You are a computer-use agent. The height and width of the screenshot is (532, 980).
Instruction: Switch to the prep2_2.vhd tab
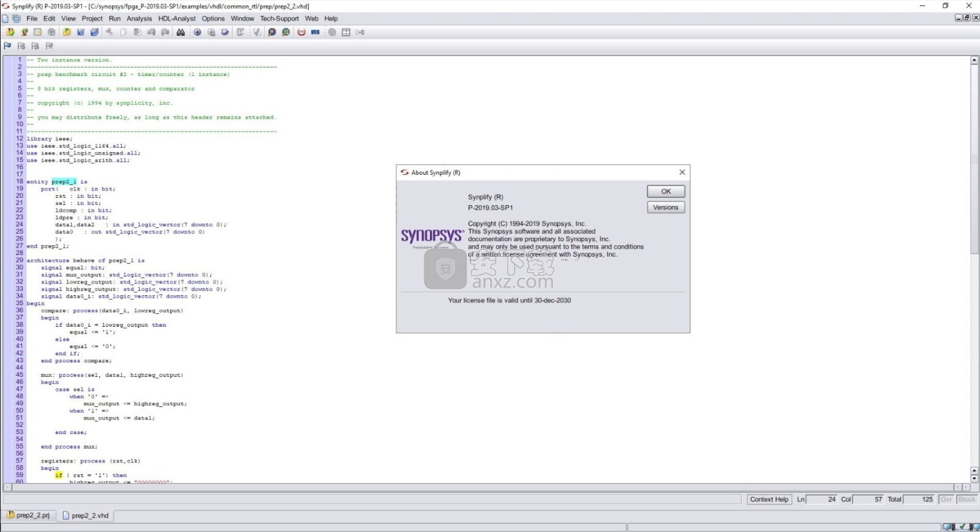click(86, 515)
